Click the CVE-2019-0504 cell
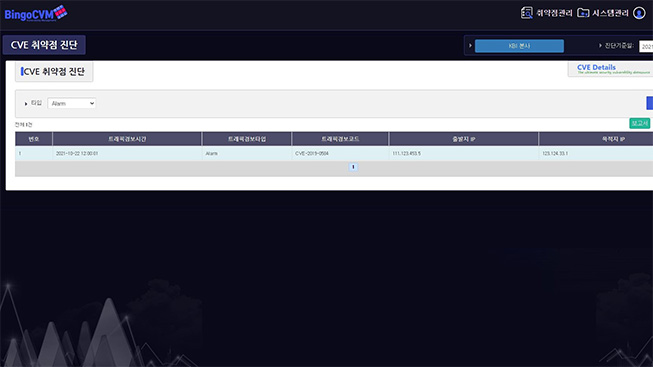This screenshot has height=367, width=653. tap(312, 154)
